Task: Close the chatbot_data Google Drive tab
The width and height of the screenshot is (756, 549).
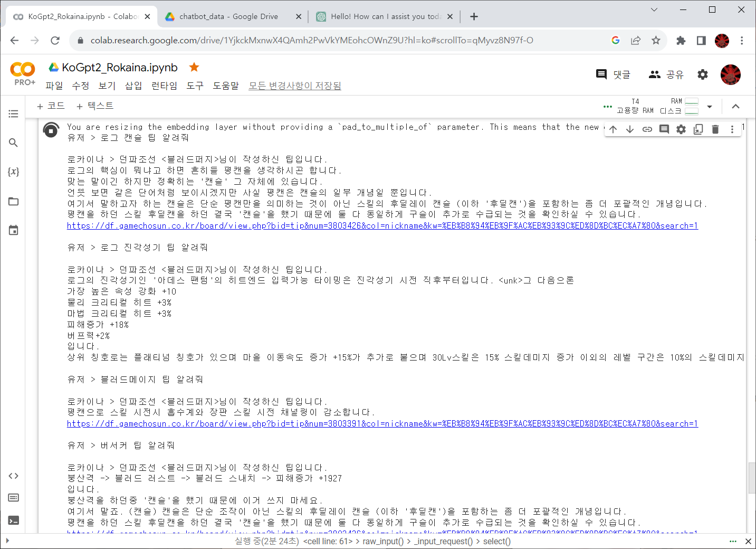Action: 299,16
